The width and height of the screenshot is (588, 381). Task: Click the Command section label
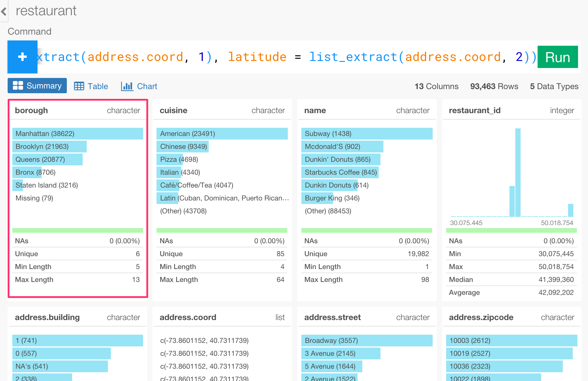(29, 31)
